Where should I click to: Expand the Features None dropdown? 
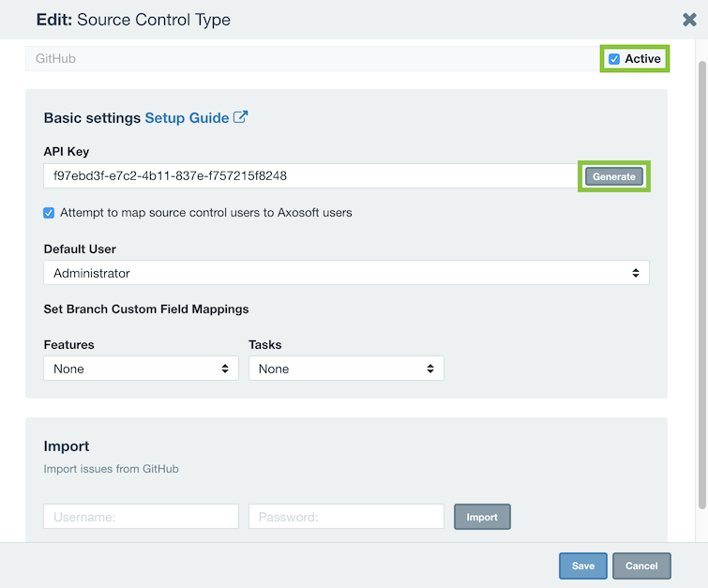(x=141, y=369)
